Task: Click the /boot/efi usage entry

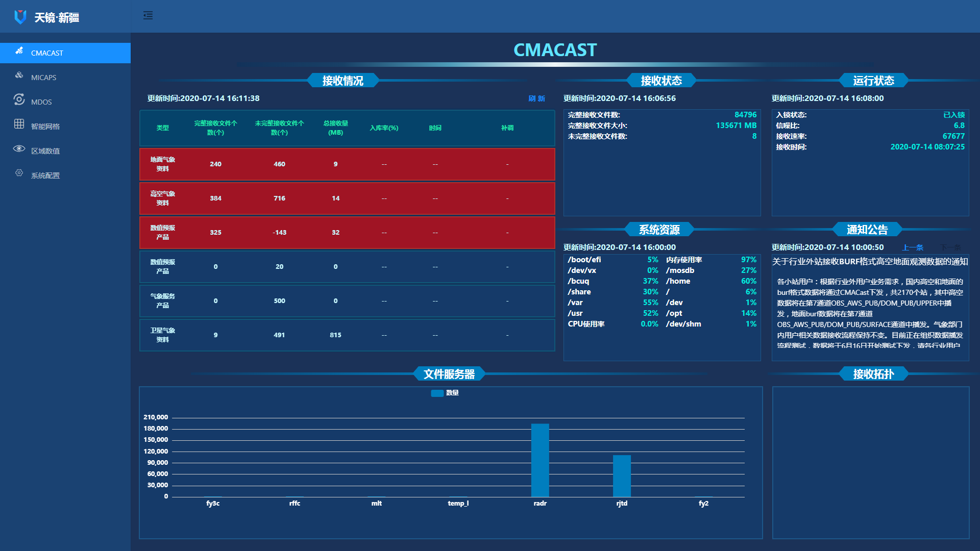Action: pyautogui.click(x=613, y=260)
